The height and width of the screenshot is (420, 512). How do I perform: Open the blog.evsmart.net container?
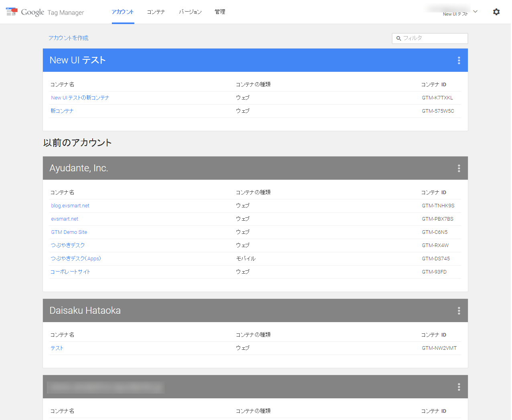70,206
